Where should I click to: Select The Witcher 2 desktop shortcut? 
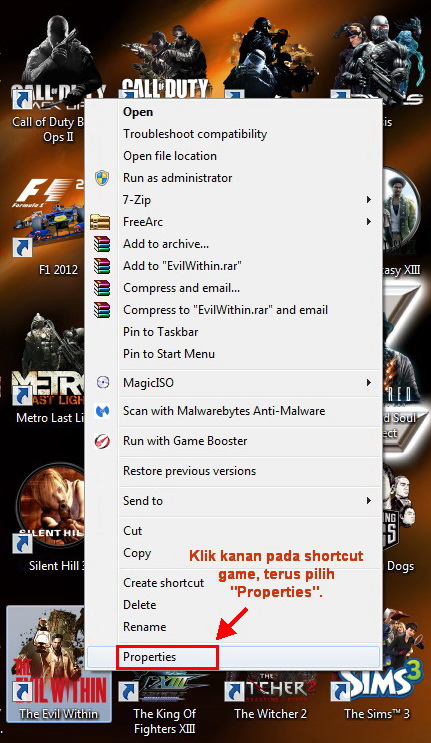coord(270,697)
